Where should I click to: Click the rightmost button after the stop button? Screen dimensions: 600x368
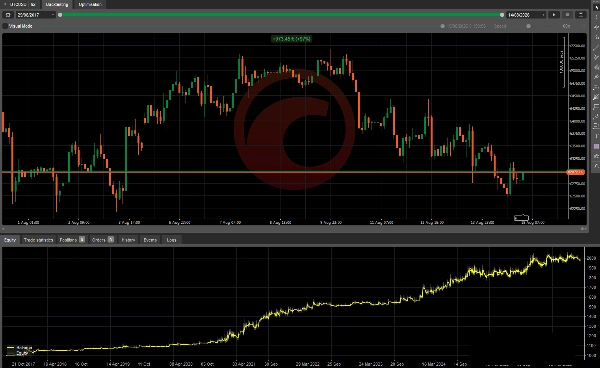click(x=581, y=15)
